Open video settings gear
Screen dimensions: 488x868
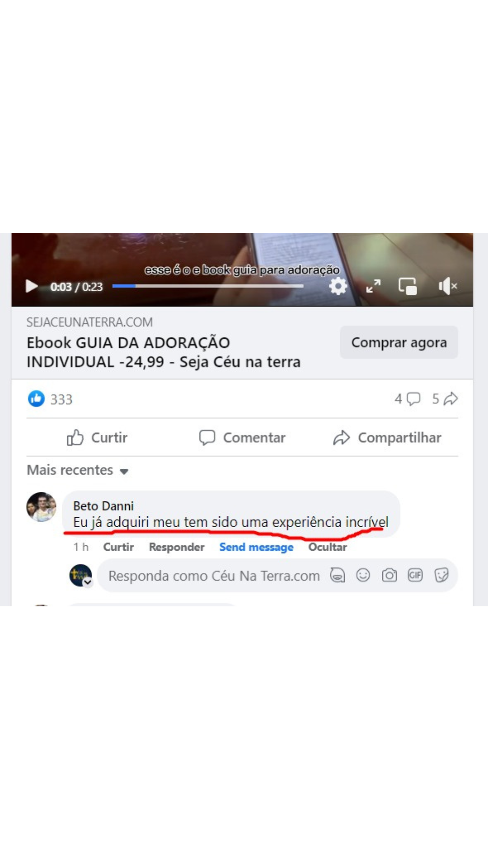(338, 286)
